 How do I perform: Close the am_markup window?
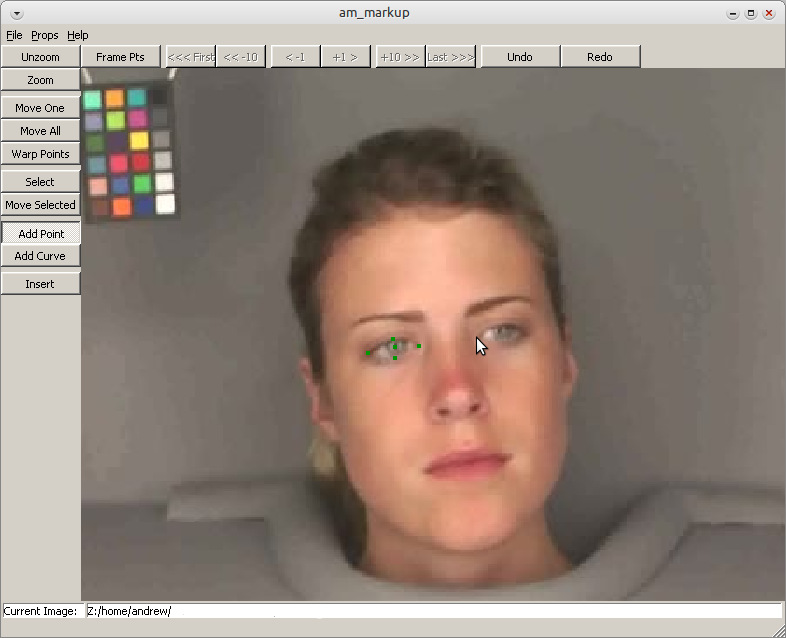pyautogui.click(x=769, y=14)
